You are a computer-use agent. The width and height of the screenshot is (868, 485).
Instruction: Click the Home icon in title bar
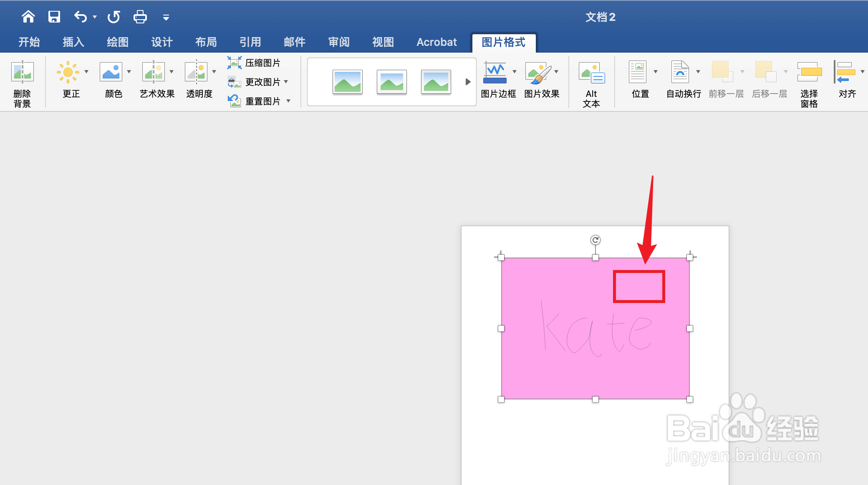coord(28,17)
